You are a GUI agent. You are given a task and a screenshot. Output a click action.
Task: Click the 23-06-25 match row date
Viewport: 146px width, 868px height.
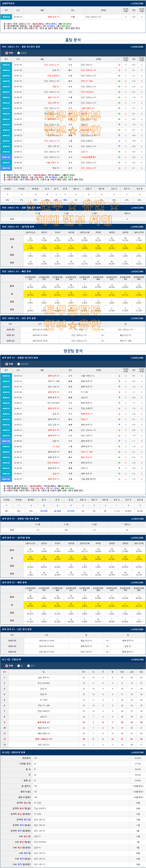tap(18, 97)
